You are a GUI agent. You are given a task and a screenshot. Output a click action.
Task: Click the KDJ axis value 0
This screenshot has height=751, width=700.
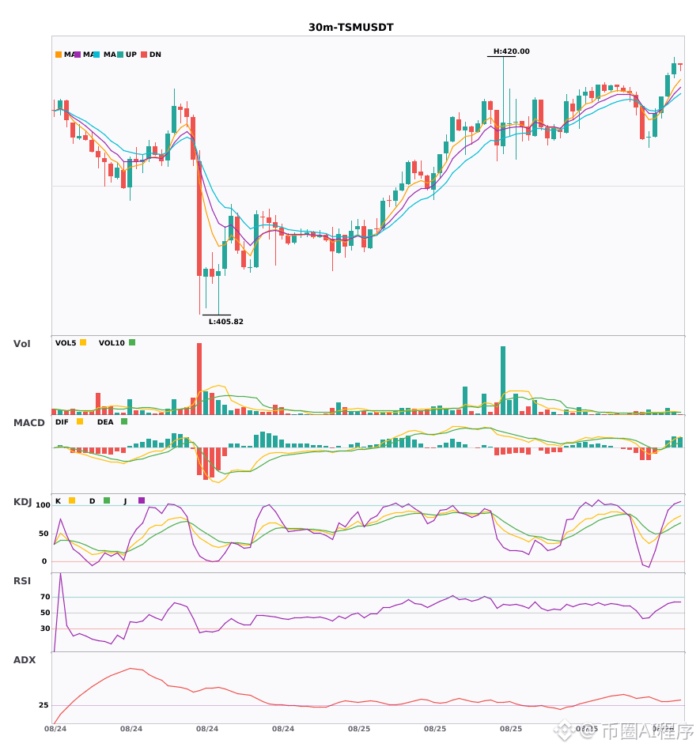coord(44,561)
